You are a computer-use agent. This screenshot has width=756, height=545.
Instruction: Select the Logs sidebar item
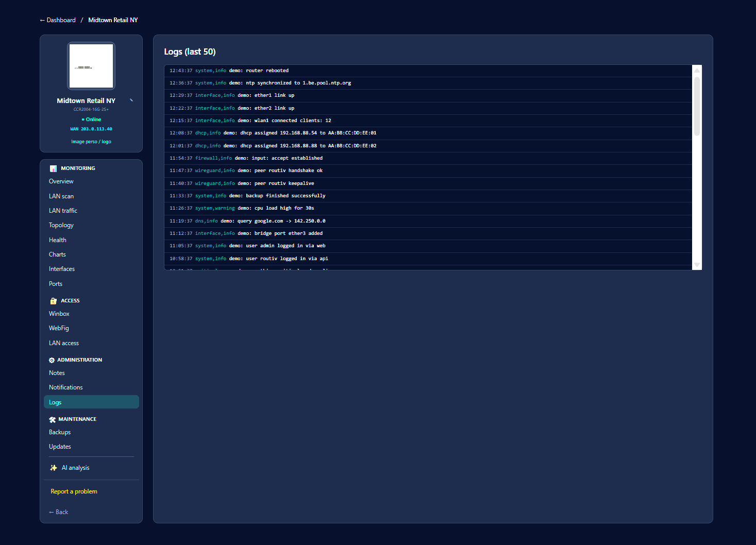(x=91, y=402)
